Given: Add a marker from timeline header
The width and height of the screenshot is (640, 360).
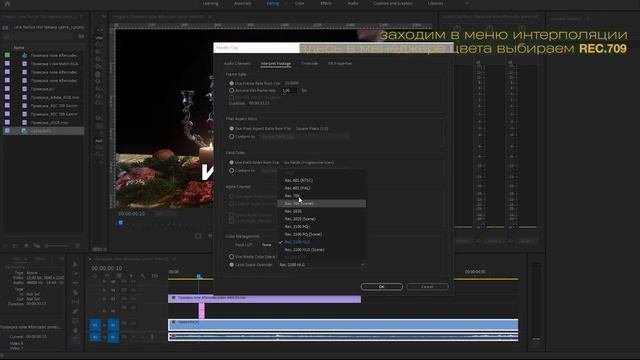Looking at the screenshot, I should pos(131,276).
